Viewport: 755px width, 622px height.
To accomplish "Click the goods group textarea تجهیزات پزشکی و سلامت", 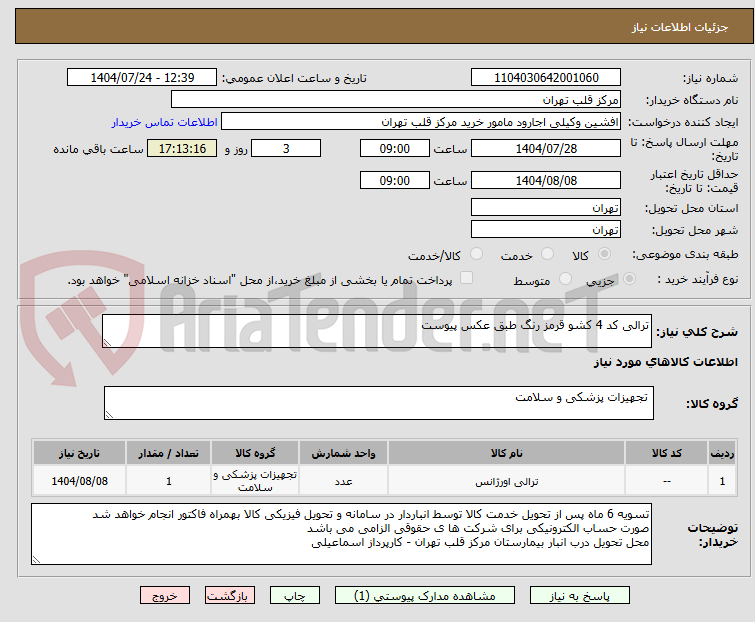I will (378, 403).
